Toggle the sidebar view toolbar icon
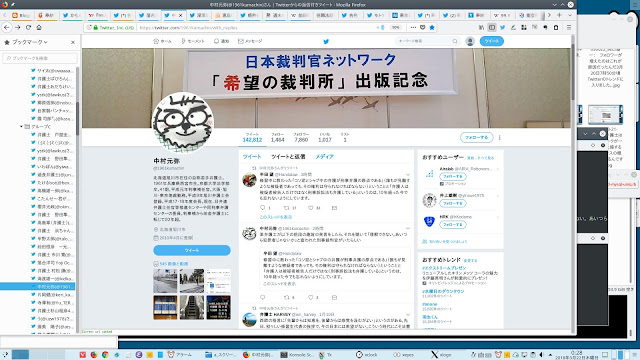The image size is (640, 360). coord(492,27)
